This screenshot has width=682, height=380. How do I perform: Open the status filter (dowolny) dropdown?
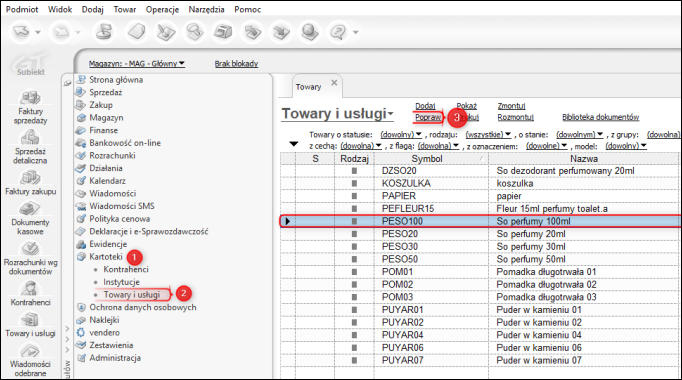(401, 135)
